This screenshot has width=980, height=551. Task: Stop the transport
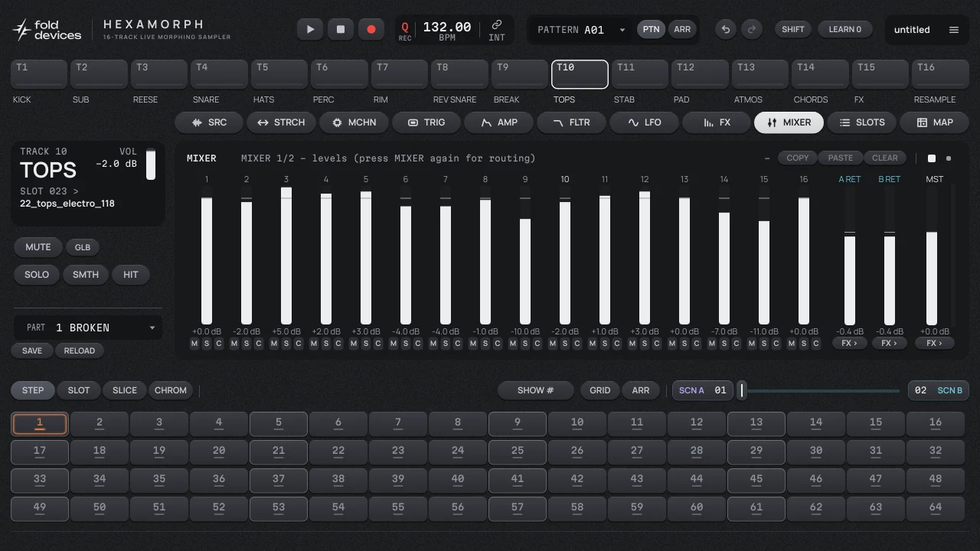(x=341, y=29)
